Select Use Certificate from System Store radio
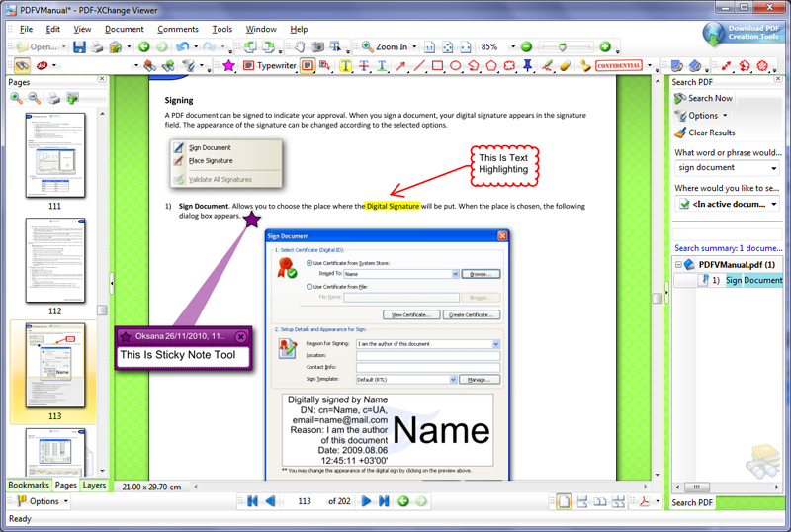The width and height of the screenshot is (791, 532). point(311,263)
